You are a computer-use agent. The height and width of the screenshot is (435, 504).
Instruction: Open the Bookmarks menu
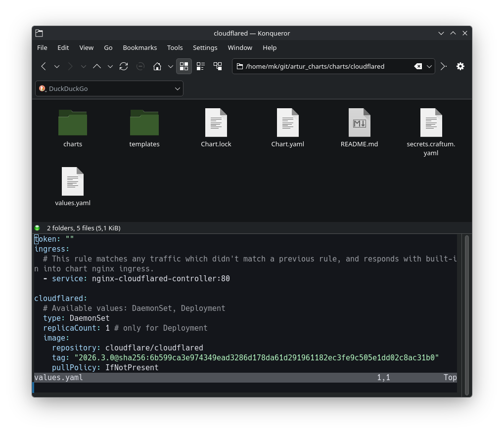[140, 48]
